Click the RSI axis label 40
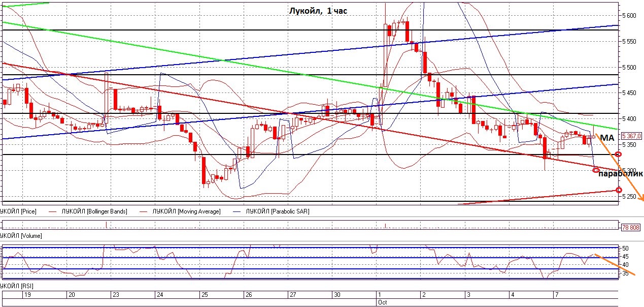 pyautogui.click(x=626, y=265)
